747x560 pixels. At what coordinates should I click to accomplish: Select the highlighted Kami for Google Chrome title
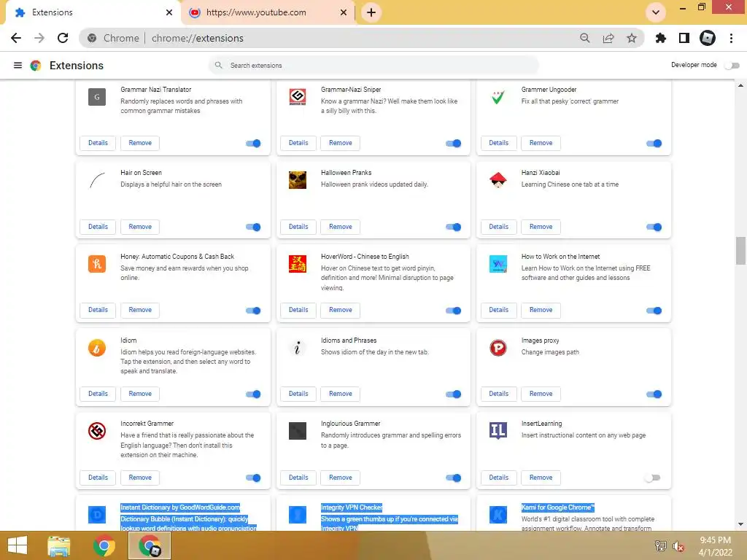pyautogui.click(x=558, y=507)
